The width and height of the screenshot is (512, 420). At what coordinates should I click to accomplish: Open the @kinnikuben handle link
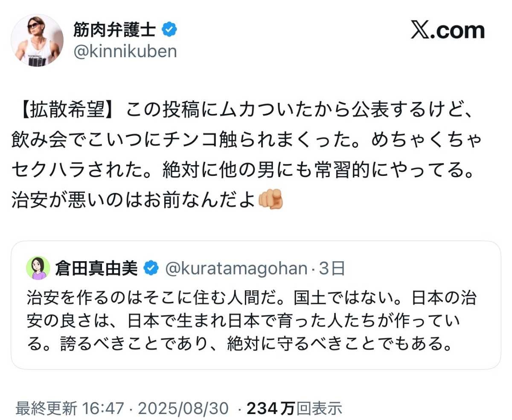125,51
